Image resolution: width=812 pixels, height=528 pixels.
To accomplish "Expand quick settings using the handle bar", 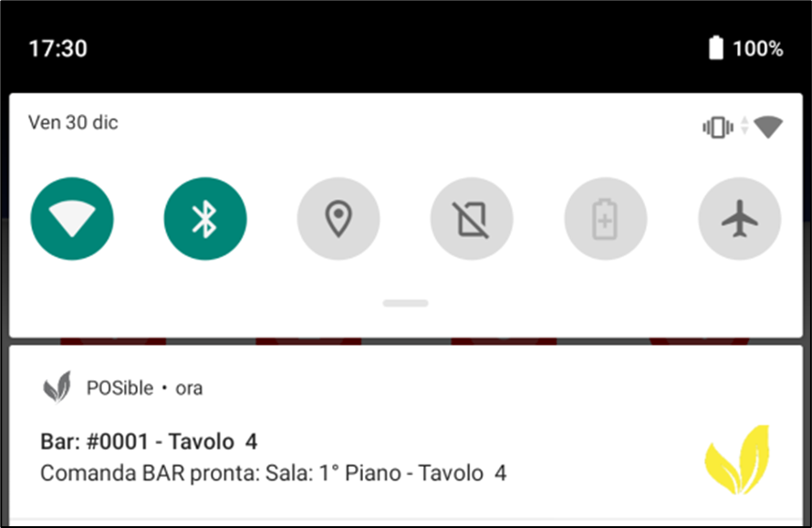I will click(x=405, y=304).
